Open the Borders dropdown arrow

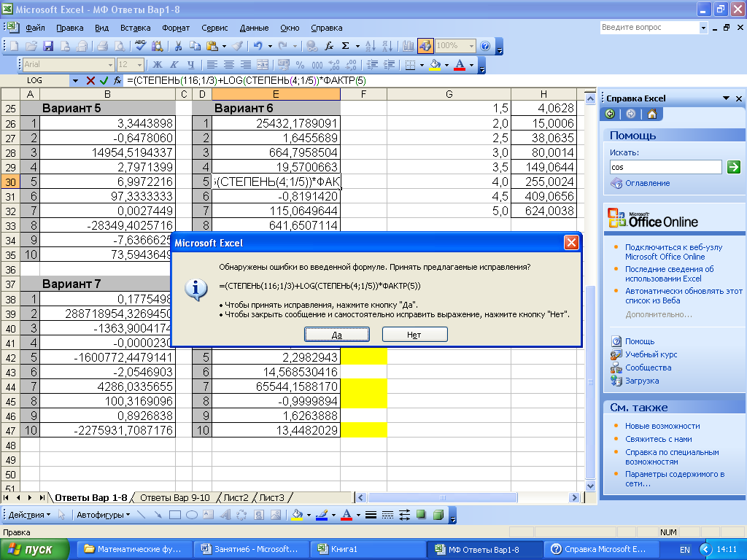[422, 65]
